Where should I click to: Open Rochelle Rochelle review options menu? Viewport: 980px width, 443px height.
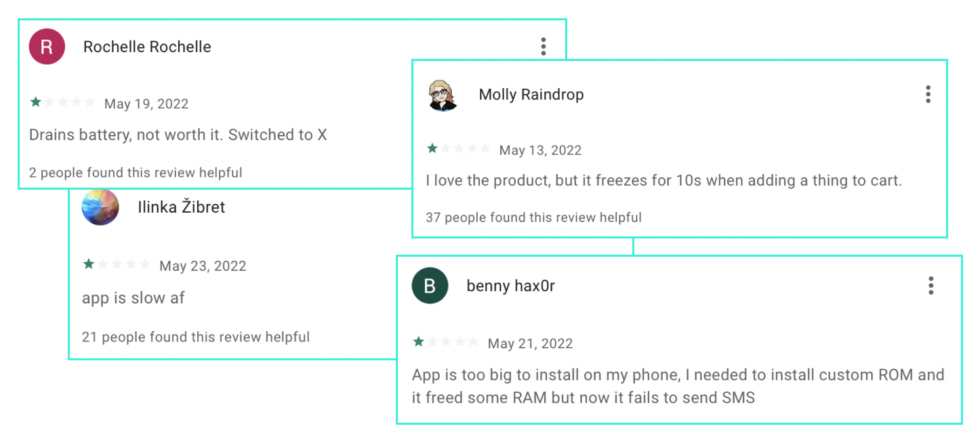(x=543, y=47)
